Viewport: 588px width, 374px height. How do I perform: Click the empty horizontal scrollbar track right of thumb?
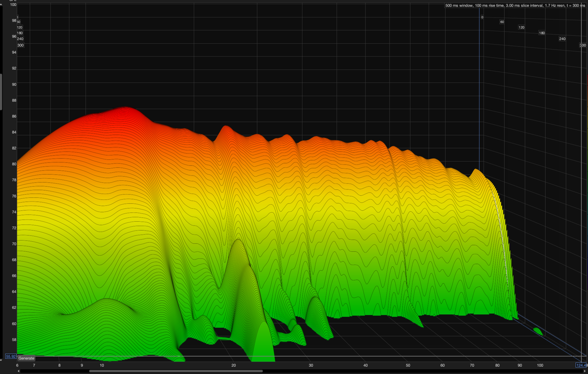point(416,371)
